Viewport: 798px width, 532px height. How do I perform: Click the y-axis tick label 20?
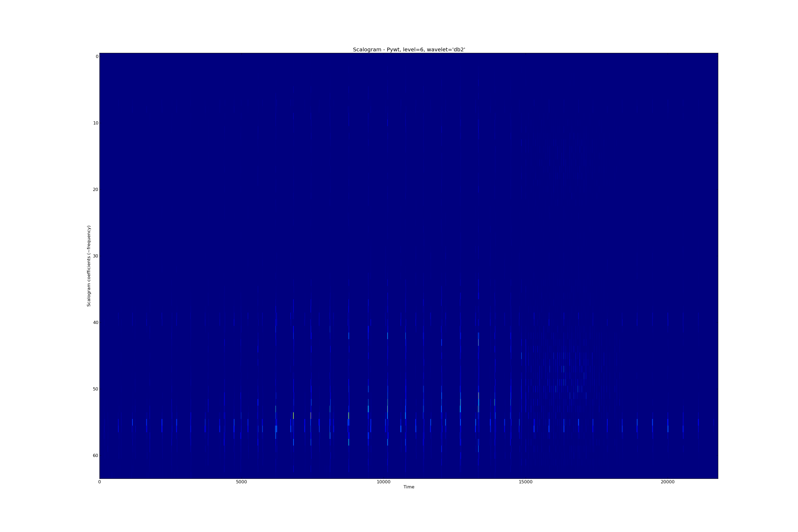96,190
